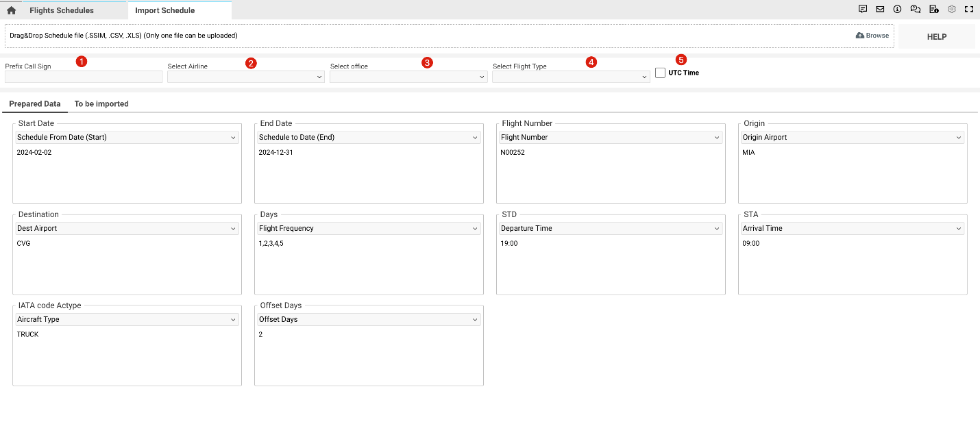Enable the UTC Time checkbox
This screenshot has width=980, height=426.
661,73
